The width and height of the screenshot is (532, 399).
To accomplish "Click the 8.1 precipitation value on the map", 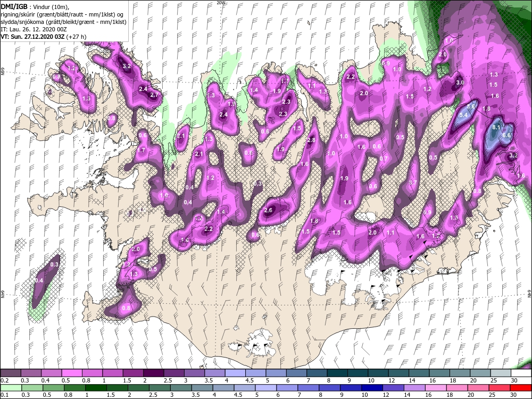I will tap(496, 127).
